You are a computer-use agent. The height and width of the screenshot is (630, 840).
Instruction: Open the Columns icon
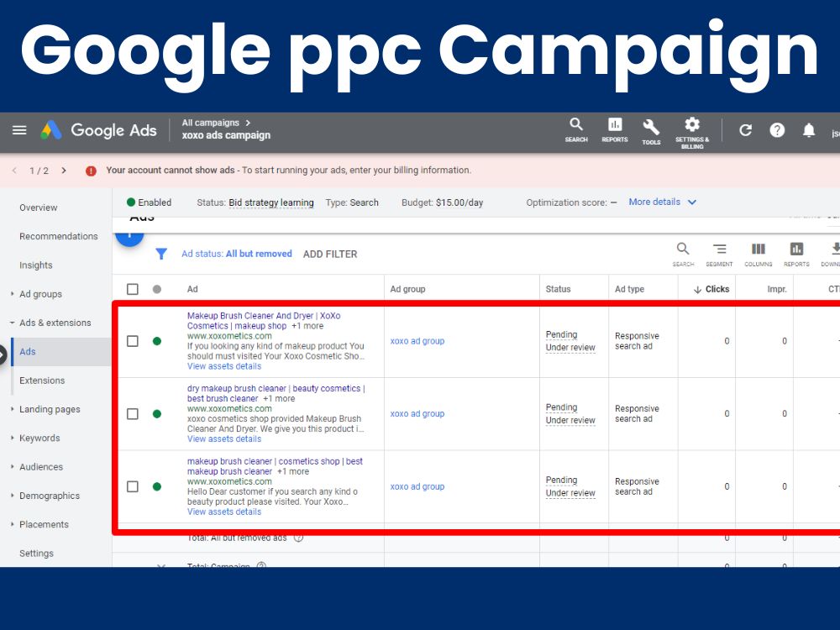tap(758, 254)
